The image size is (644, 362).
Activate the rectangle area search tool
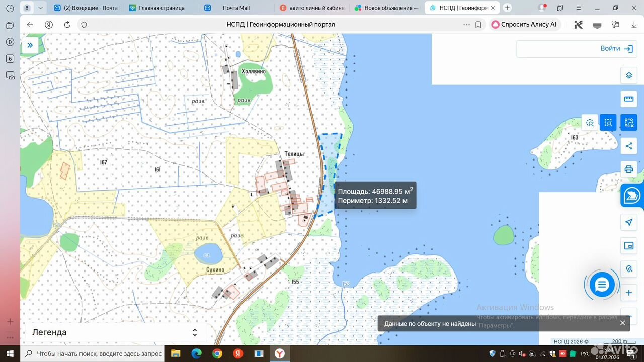point(608,122)
